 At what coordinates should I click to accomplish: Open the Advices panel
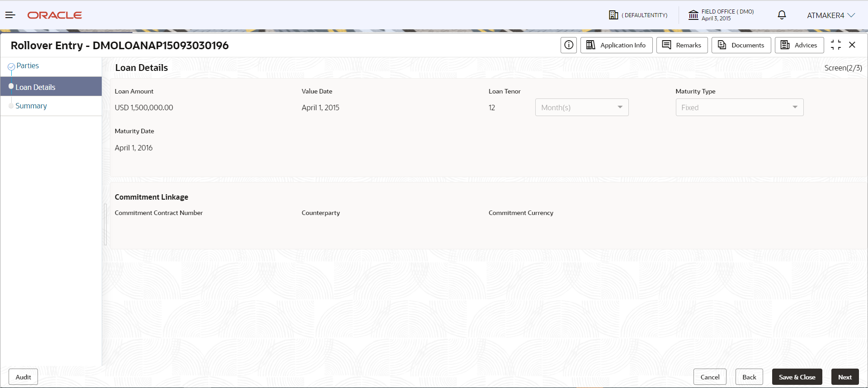coord(799,45)
